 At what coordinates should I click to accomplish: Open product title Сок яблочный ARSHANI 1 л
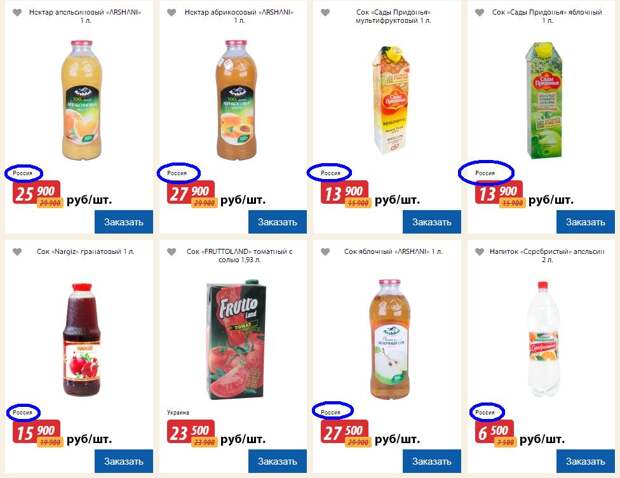pyautogui.click(x=393, y=251)
